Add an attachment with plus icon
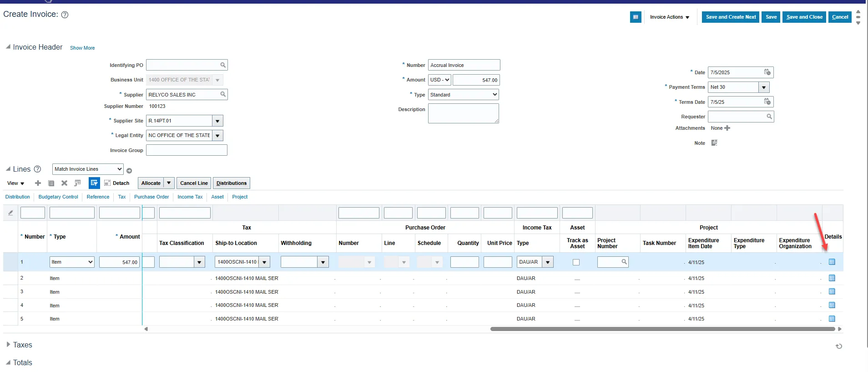The width and height of the screenshot is (868, 372). coord(727,128)
